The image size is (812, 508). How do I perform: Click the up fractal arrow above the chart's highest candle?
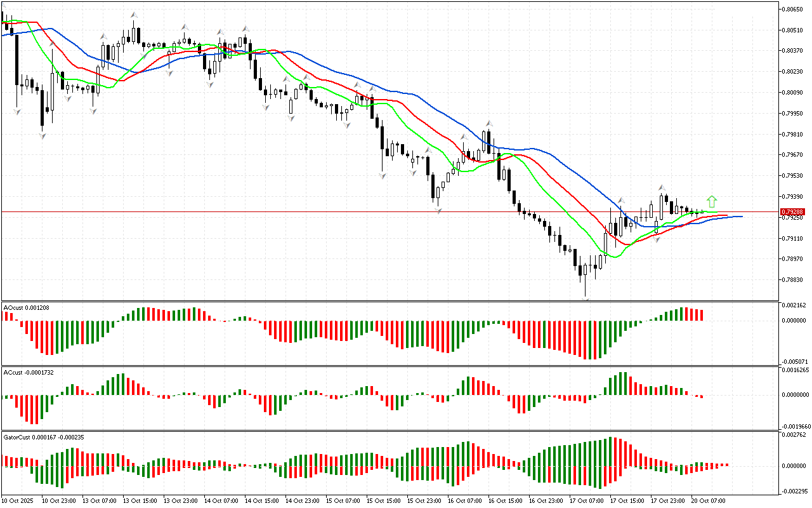click(134, 14)
